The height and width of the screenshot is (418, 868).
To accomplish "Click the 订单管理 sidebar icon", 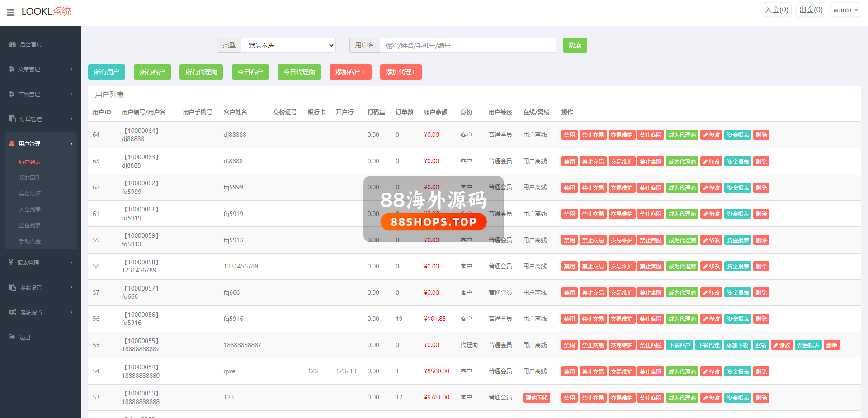I will [x=12, y=119].
